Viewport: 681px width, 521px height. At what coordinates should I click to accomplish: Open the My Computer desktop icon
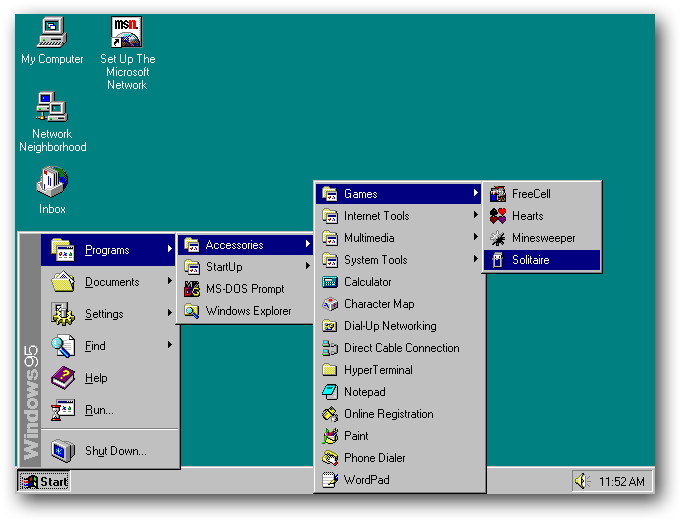coord(52,34)
